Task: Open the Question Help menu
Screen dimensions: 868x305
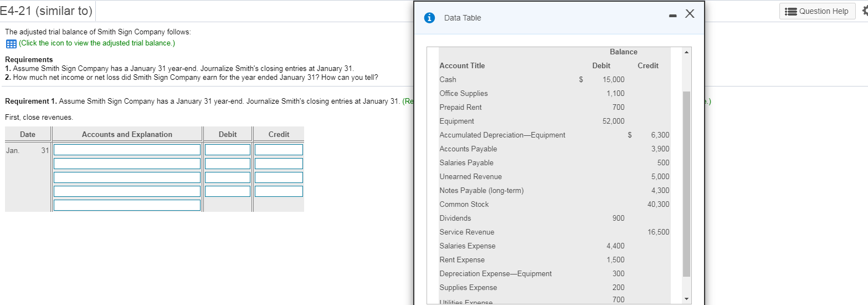Action: click(x=817, y=11)
